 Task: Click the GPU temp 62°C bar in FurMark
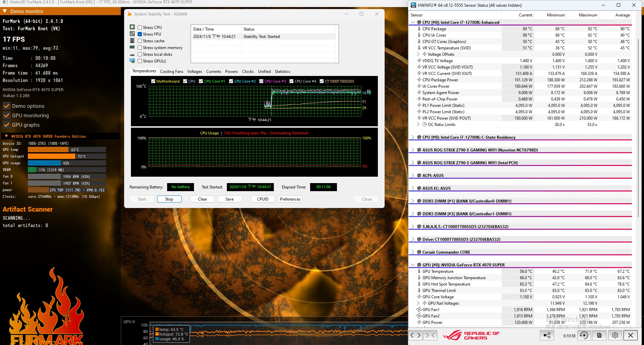(x=67, y=149)
